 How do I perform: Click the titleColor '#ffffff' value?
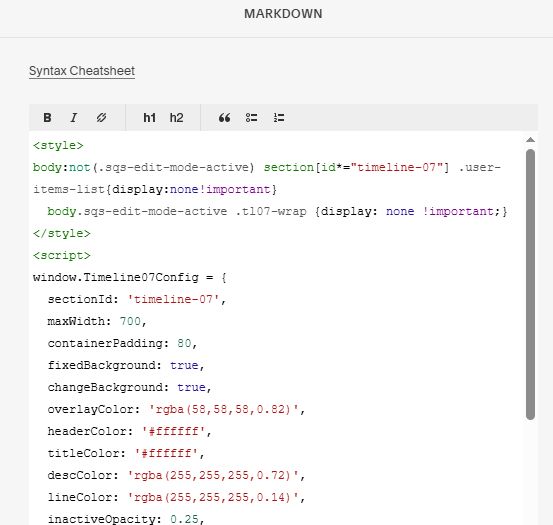[166, 453]
